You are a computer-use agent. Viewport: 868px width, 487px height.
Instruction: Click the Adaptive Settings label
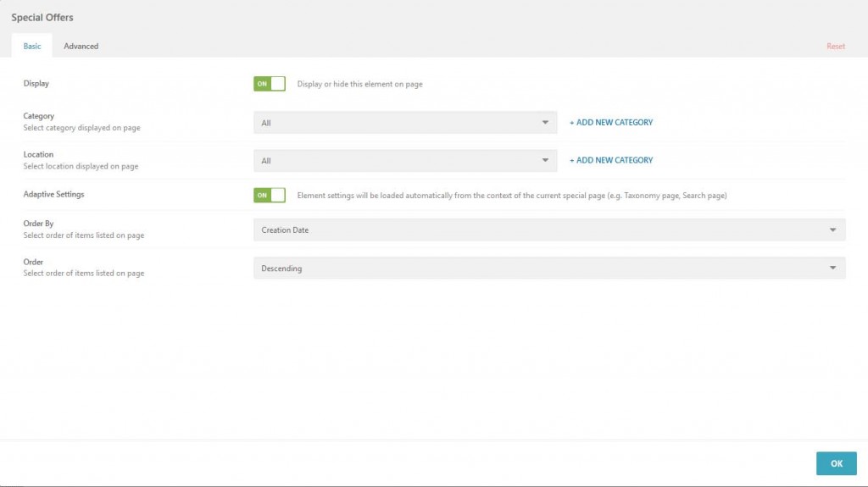pos(53,194)
